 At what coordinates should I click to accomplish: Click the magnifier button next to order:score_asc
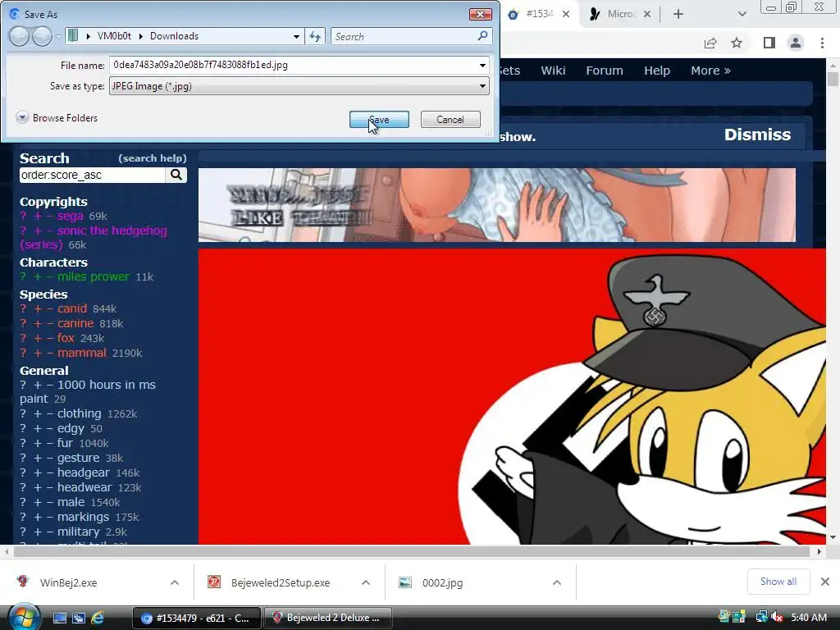pyautogui.click(x=176, y=175)
